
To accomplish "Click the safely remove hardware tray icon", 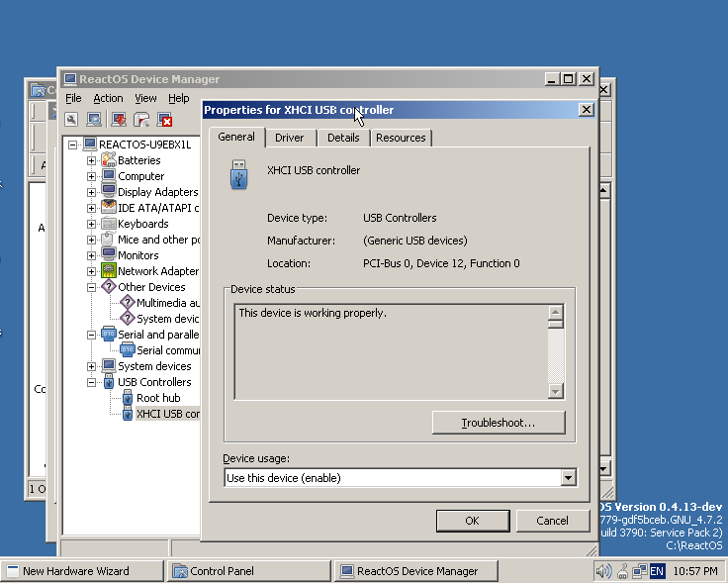I will (x=622, y=571).
